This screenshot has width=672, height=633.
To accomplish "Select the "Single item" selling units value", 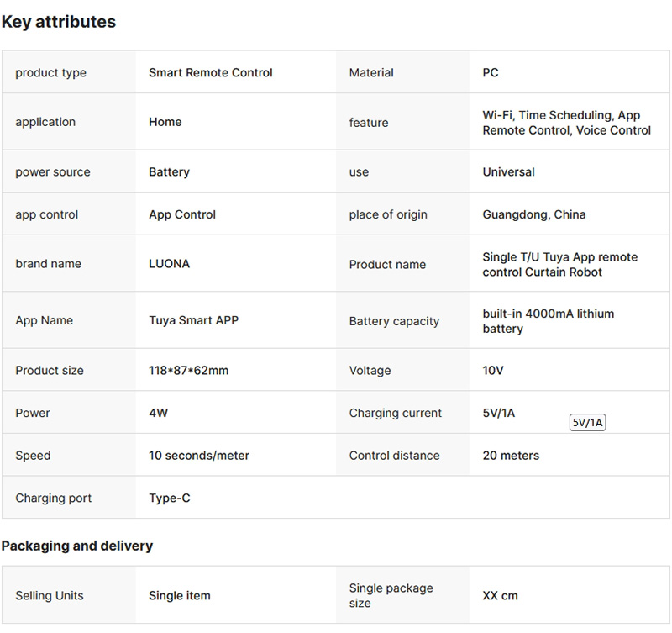I will click(180, 596).
